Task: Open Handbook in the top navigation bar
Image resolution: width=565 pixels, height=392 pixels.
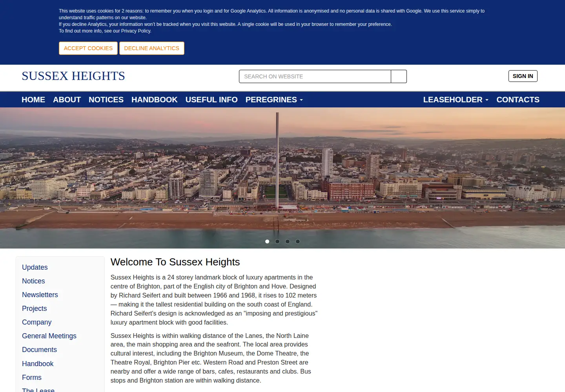Action: pos(155,100)
